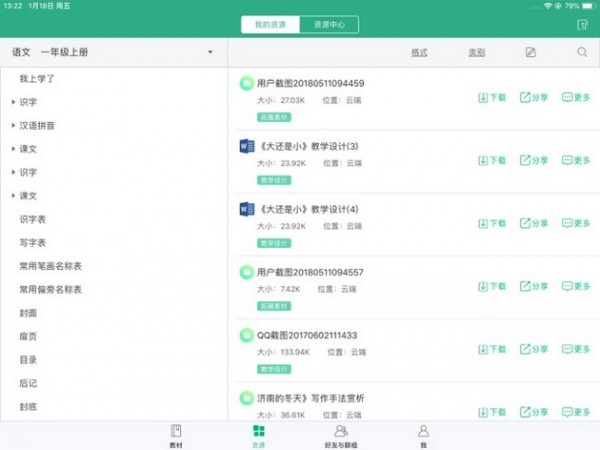Select 目录 entry
600x450 pixels.
[x=28, y=360]
